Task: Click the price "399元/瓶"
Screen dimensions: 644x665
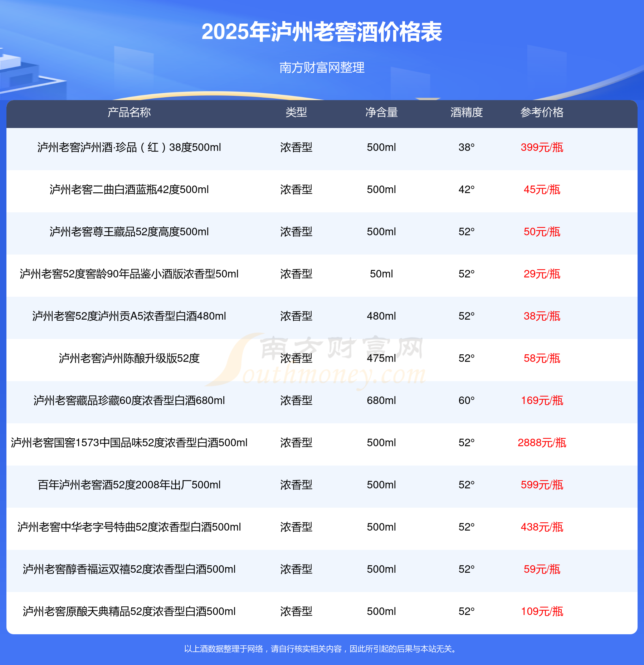Action: (x=542, y=147)
